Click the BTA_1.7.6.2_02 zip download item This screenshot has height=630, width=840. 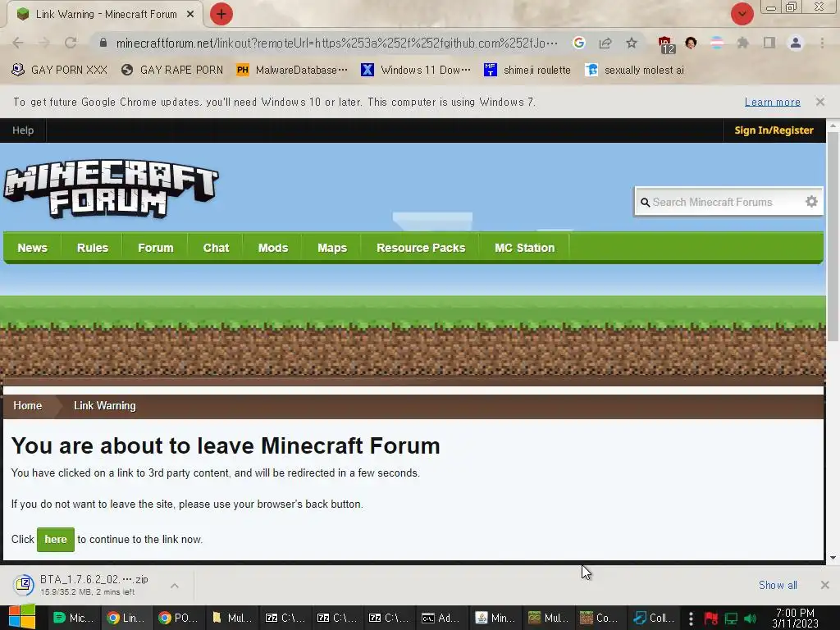(x=87, y=585)
